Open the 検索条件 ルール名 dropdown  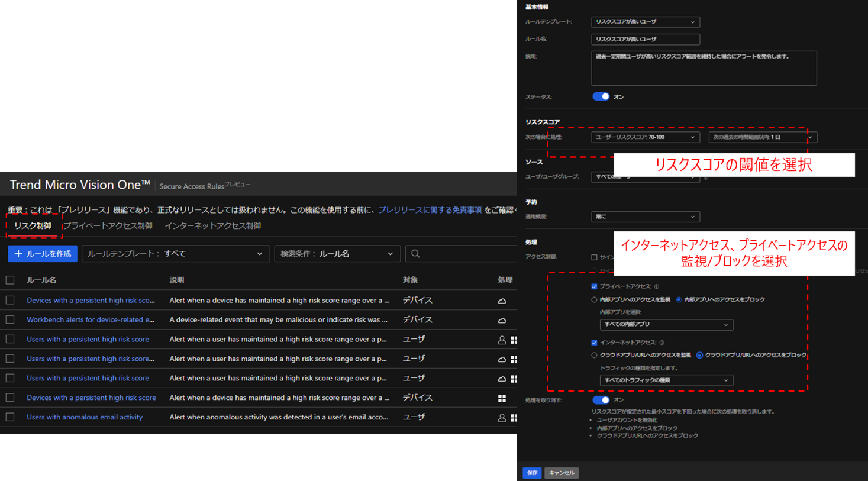[337, 254]
